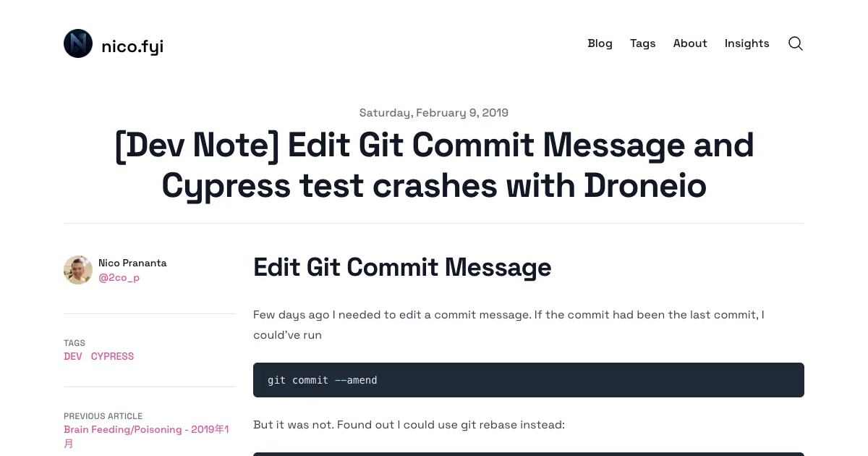Screen dimensions: 868x456
Task: Open search with the magnifier icon
Action: pos(796,43)
